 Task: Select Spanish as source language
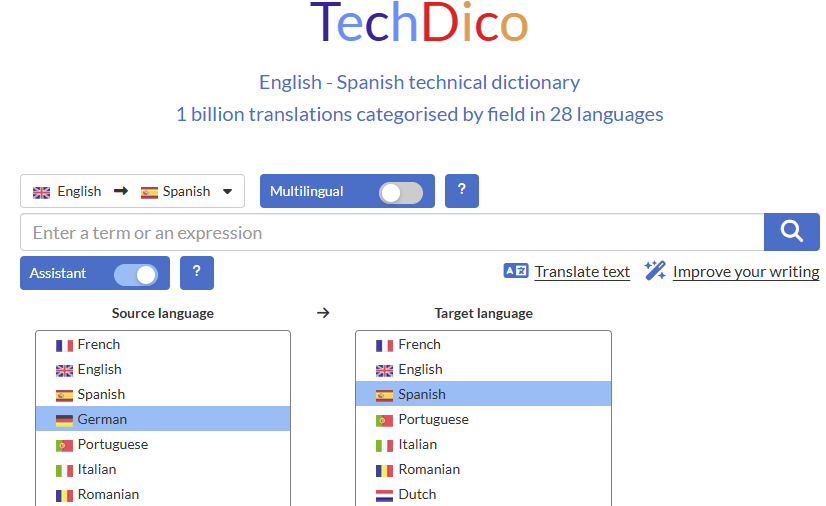(x=163, y=394)
